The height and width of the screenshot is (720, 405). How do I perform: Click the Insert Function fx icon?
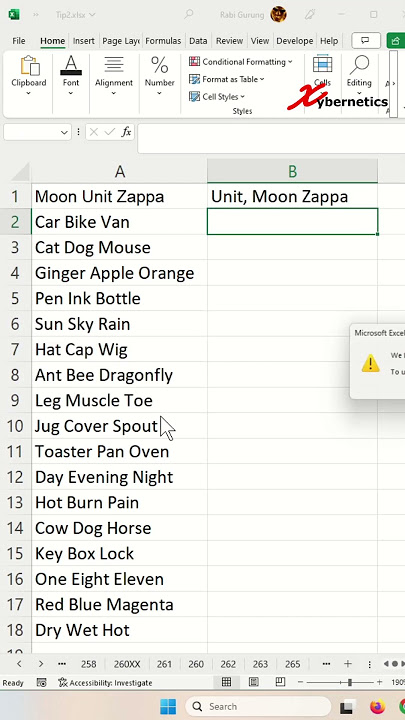[x=126, y=132]
